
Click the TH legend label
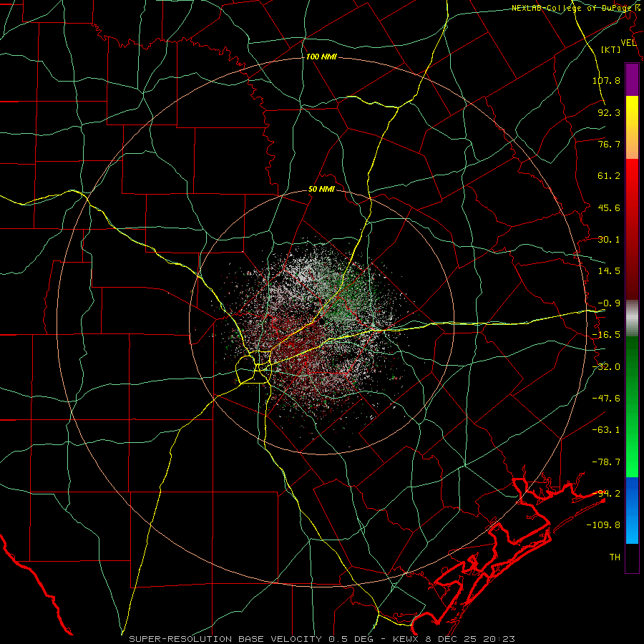tap(615, 557)
